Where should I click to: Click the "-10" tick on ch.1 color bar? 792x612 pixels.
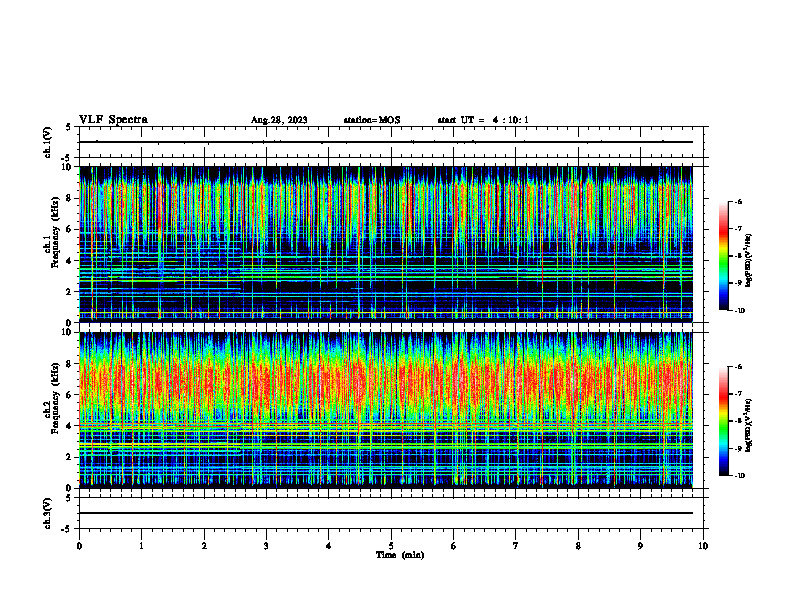click(739, 311)
